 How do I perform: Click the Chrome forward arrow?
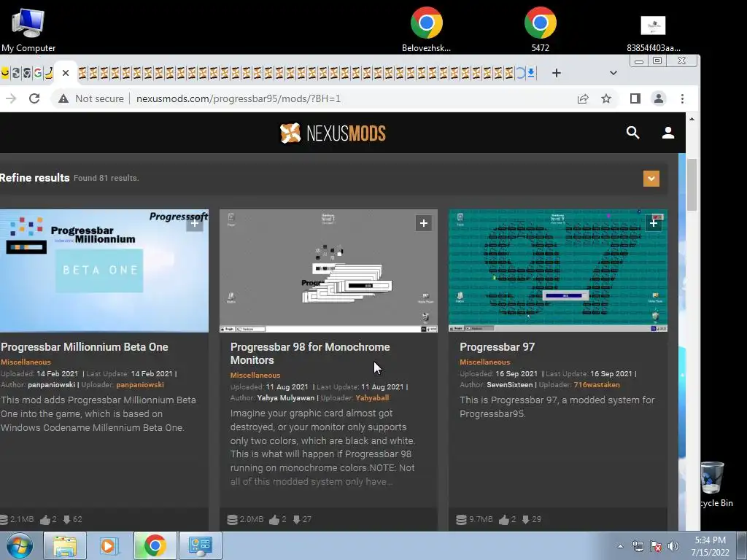(x=10, y=98)
